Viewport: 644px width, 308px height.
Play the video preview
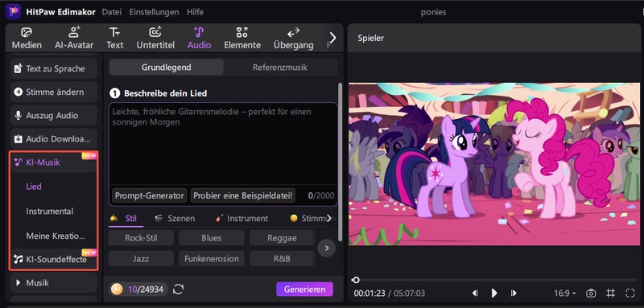[494, 294]
